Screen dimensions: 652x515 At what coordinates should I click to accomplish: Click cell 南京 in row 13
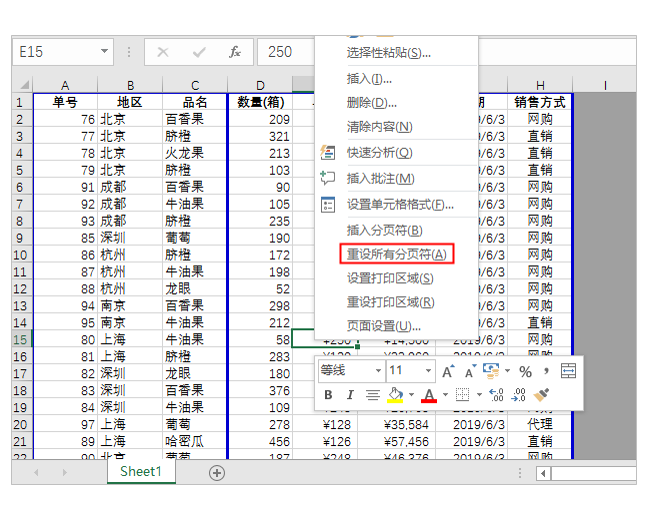[130, 306]
